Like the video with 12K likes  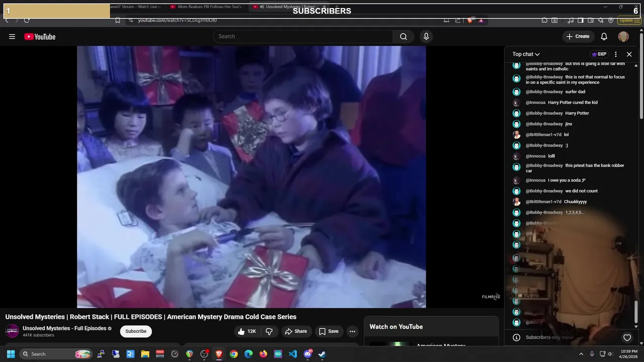247,331
